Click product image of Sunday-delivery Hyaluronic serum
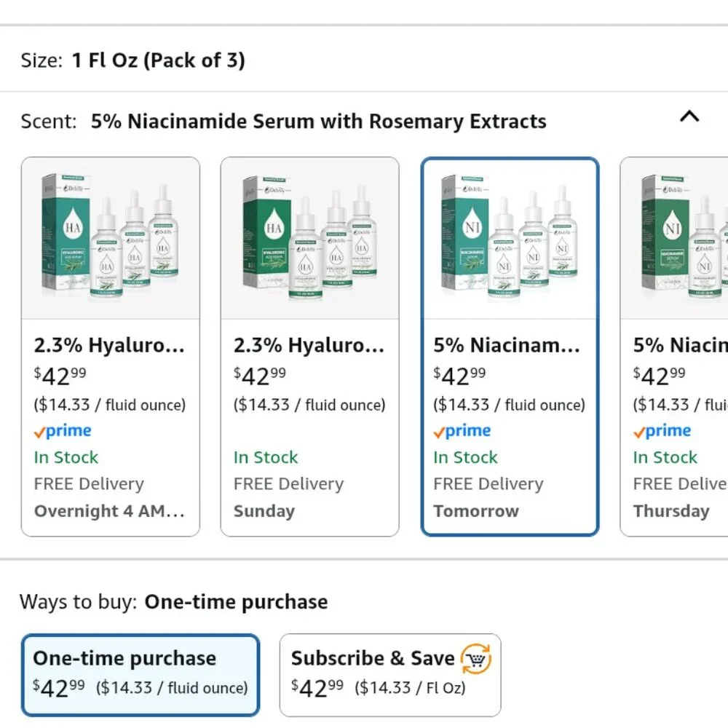The width and height of the screenshot is (728, 728). [x=310, y=239]
